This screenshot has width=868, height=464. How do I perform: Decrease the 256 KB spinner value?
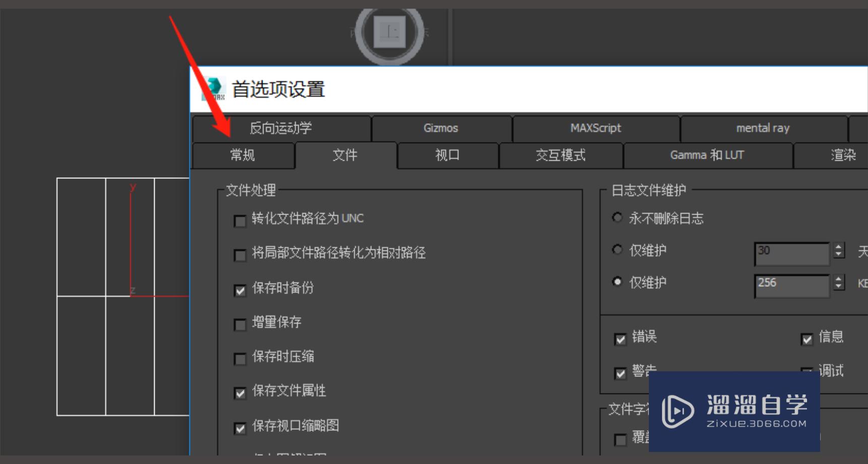pos(839,286)
